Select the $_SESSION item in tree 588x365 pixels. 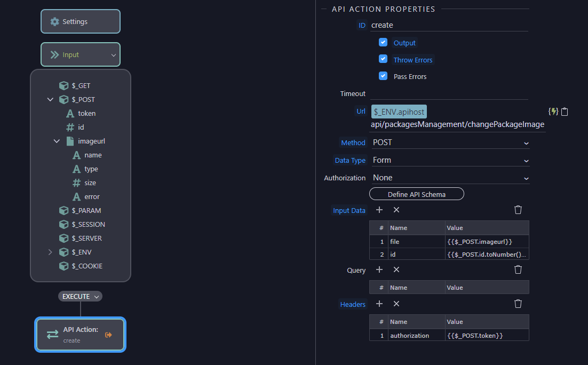88,224
